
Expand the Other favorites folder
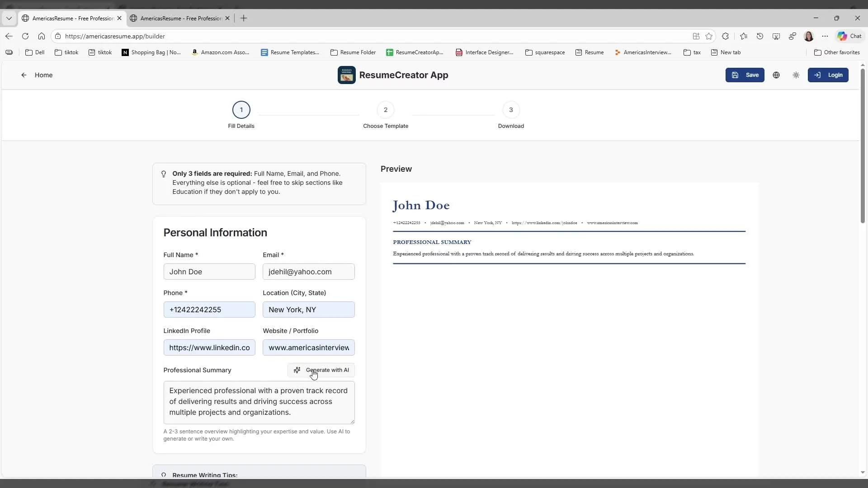coord(837,52)
